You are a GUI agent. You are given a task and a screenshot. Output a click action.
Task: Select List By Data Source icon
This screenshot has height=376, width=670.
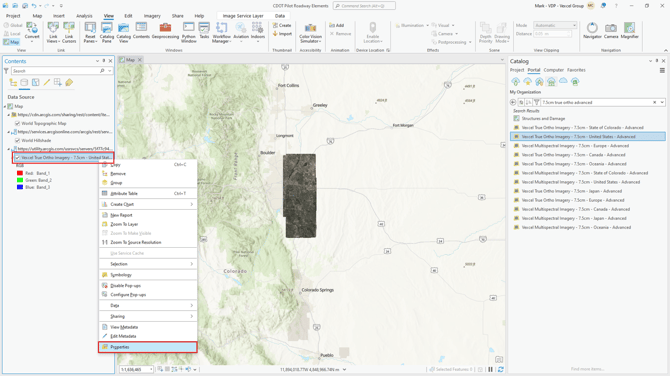(x=24, y=82)
